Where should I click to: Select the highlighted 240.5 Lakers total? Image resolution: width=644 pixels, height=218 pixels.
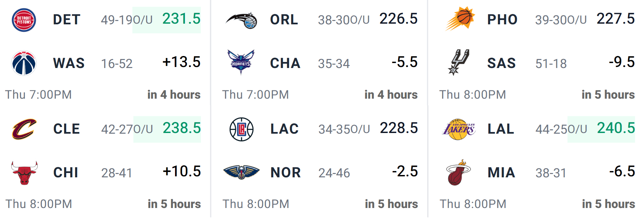pyautogui.click(x=616, y=128)
